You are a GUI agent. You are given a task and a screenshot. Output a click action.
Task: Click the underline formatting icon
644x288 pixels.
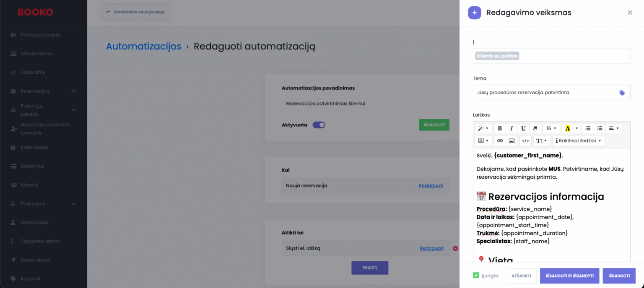[523, 128]
